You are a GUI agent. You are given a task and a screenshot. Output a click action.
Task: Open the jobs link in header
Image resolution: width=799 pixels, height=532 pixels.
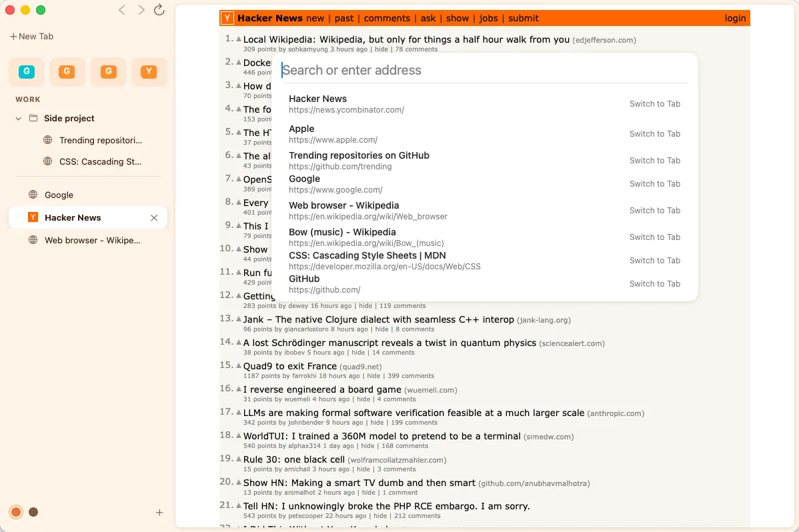(488, 19)
